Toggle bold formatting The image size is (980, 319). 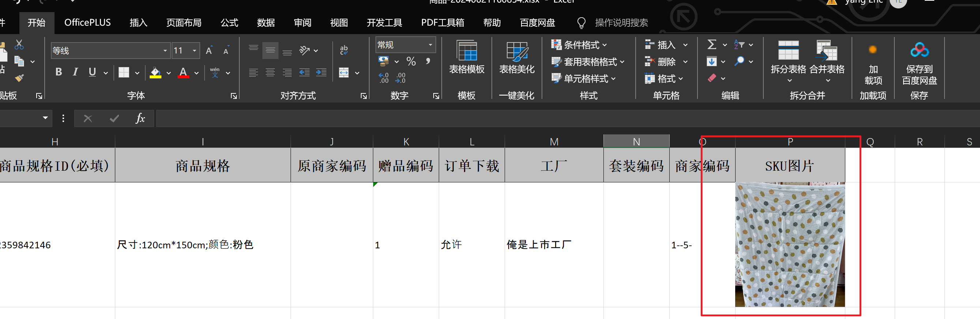click(59, 72)
